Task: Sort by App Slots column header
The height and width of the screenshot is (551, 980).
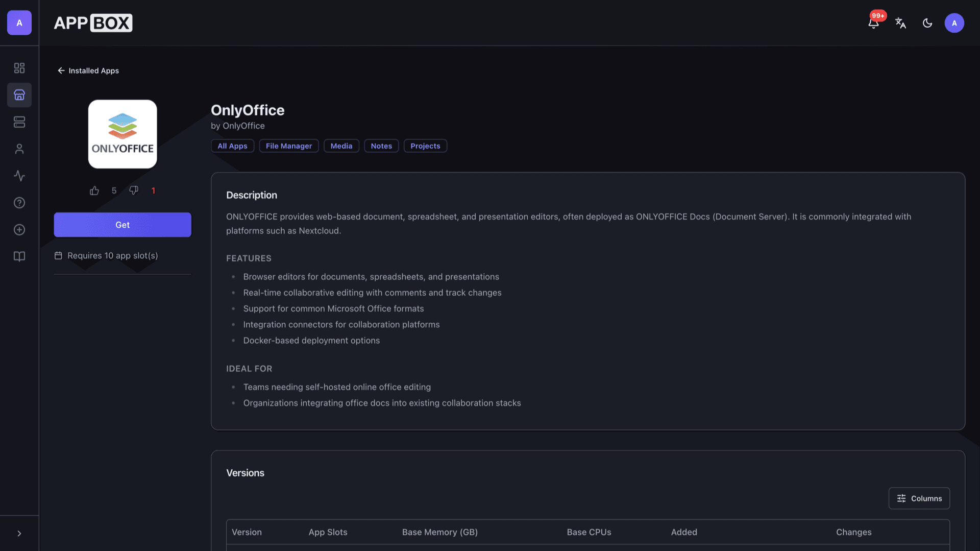Action: pyautogui.click(x=328, y=532)
